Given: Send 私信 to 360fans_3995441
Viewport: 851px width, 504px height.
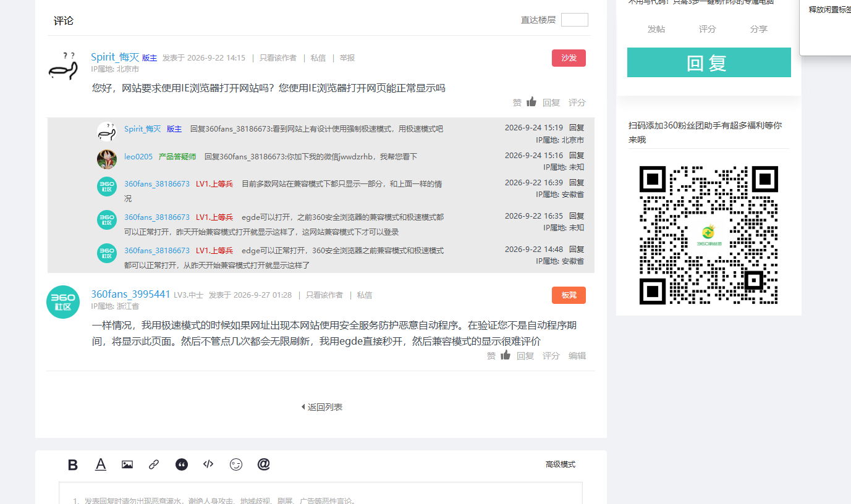Looking at the screenshot, I should click(365, 295).
